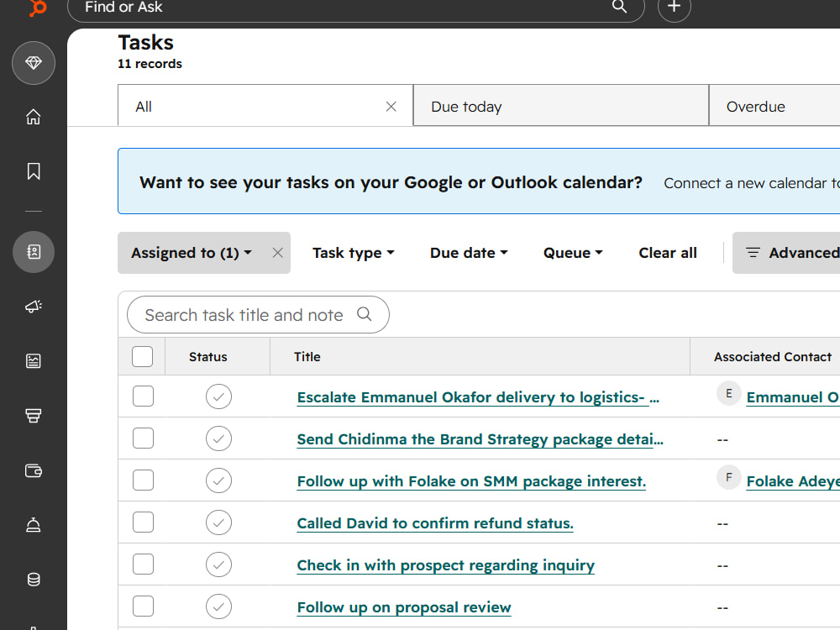Click the HubSpot sprocket logo
Image resolution: width=840 pixels, height=630 pixels.
click(37, 8)
